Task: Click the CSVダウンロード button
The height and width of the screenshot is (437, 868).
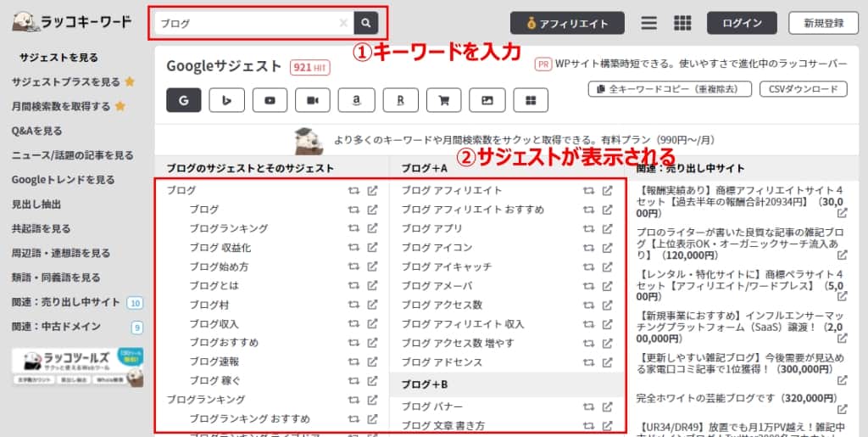Action: coord(804,88)
